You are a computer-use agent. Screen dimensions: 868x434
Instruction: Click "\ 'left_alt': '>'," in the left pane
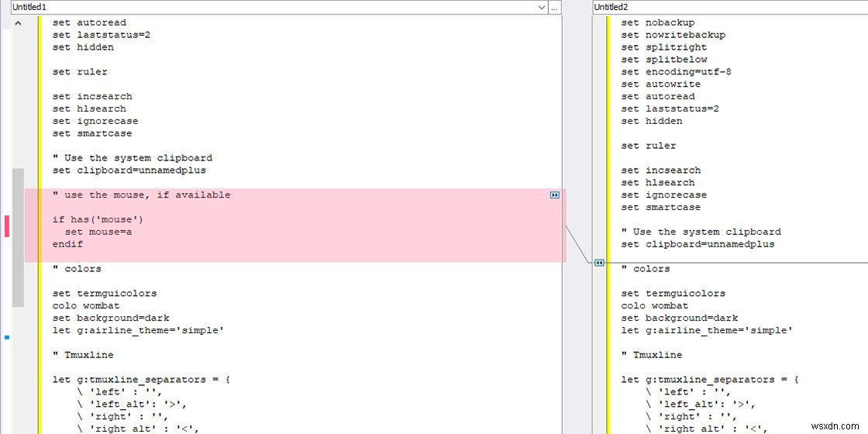pos(132,404)
